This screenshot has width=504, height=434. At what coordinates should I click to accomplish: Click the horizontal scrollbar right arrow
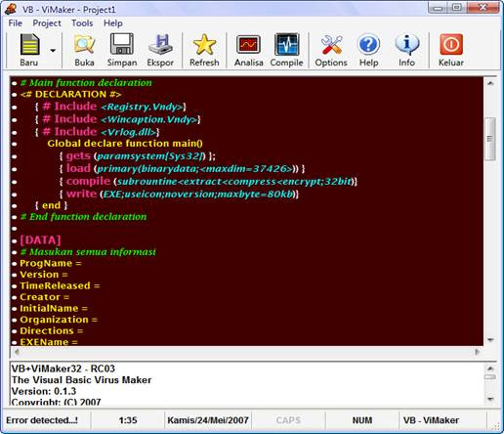pos(478,352)
